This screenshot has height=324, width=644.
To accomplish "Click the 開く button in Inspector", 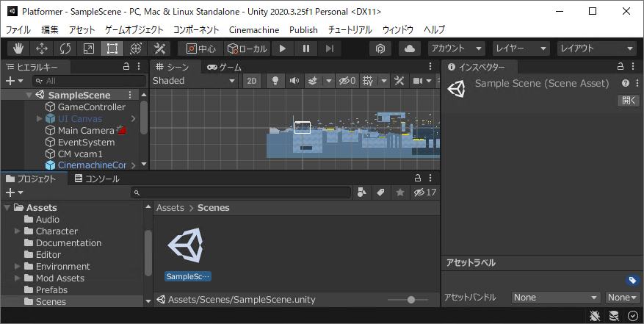I will tap(629, 101).
